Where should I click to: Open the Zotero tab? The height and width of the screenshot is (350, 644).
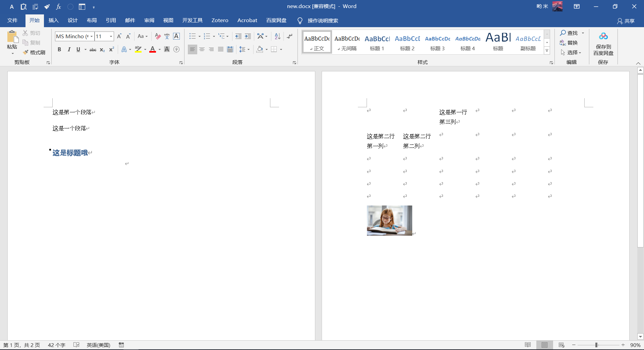(220, 20)
